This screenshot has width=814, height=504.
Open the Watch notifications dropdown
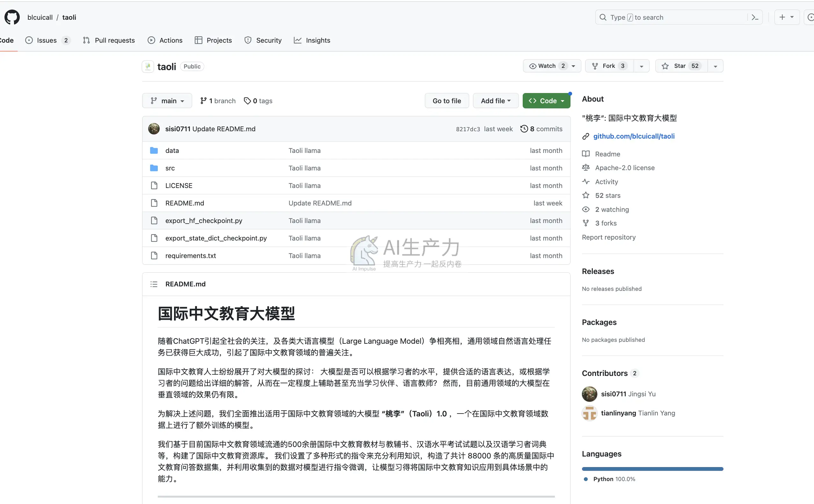pyautogui.click(x=552, y=66)
